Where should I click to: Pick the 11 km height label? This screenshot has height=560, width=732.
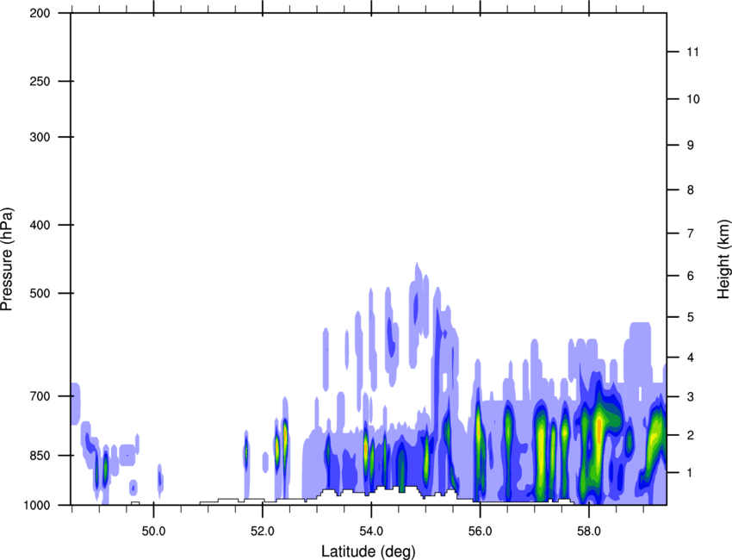click(x=692, y=52)
